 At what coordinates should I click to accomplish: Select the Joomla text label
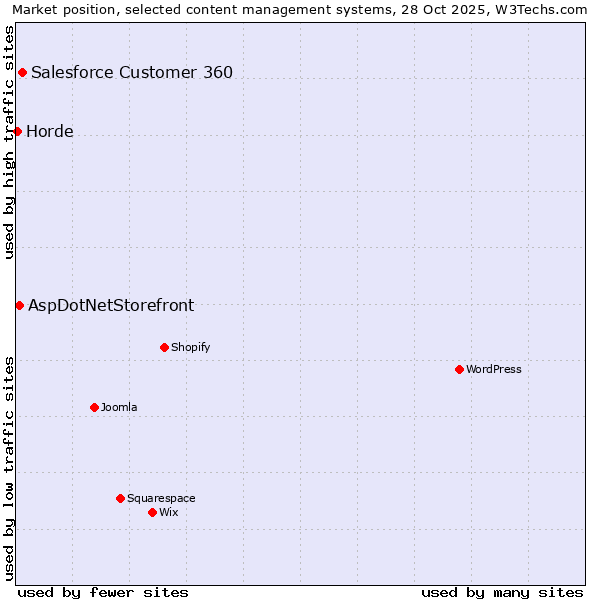119,407
